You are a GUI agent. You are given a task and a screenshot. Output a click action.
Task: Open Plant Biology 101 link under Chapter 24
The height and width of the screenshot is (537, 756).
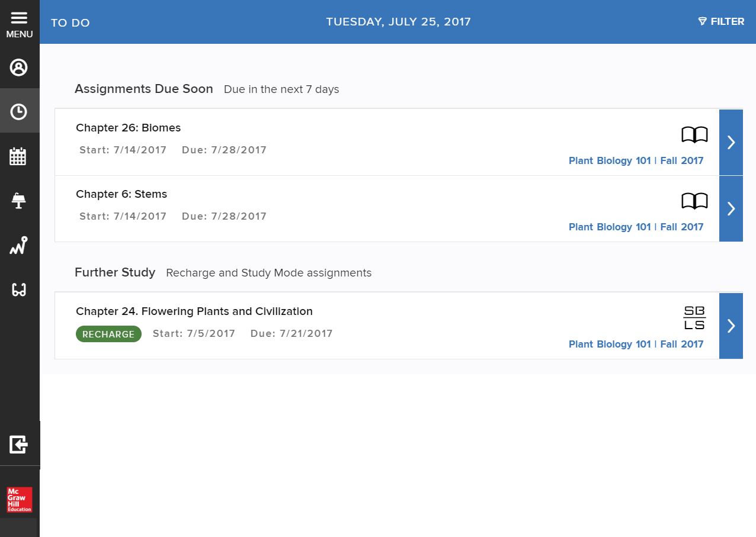636,344
